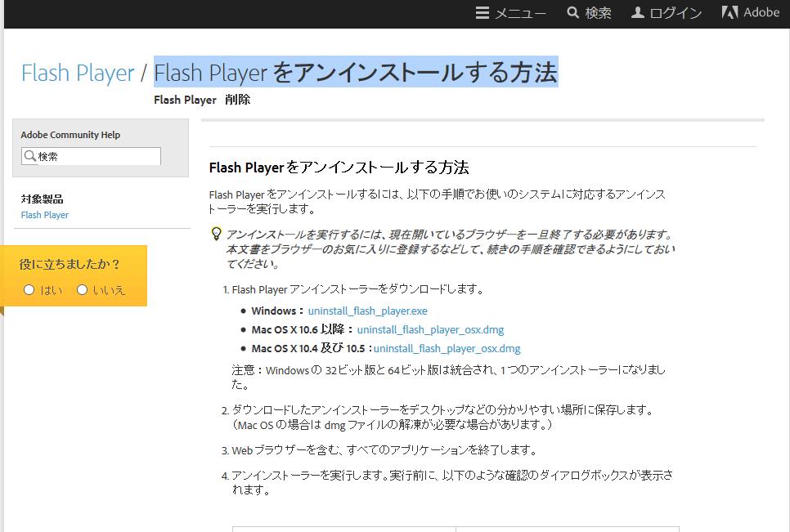This screenshot has width=790, height=532.
Task: Click the 'Windows：' bullet label
Action: [278, 311]
